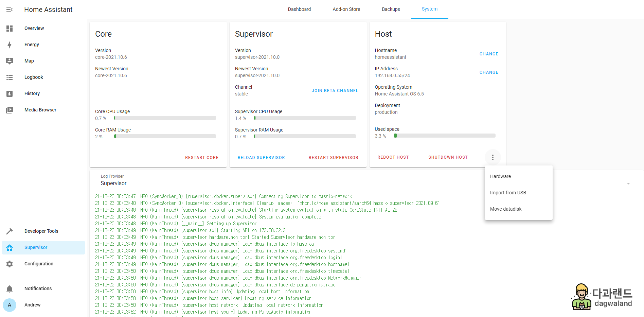Click the Core RAM Usage progress bar
644x317 pixels.
tap(165, 137)
